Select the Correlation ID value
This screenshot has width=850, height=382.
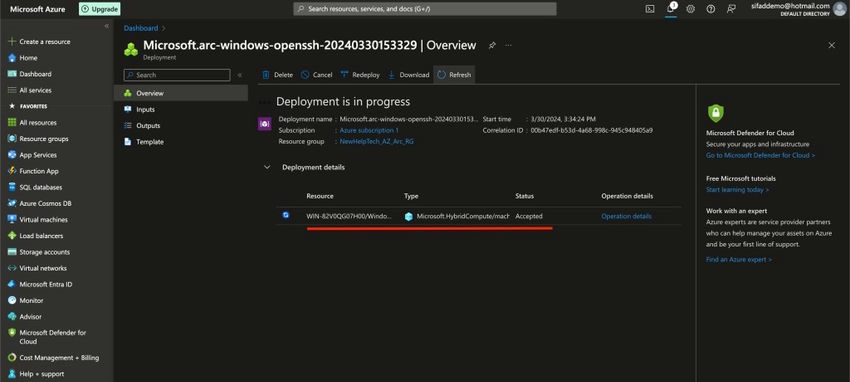[x=591, y=131]
